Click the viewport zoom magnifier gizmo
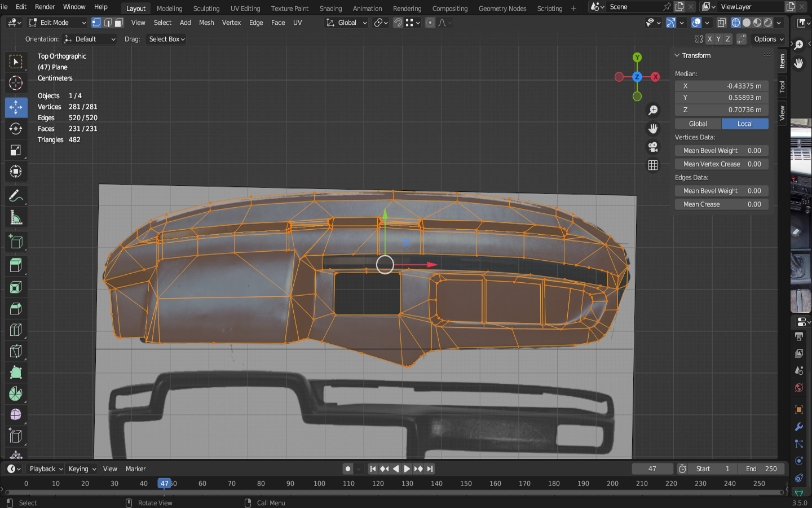The image size is (812, 508). point(653,110)
